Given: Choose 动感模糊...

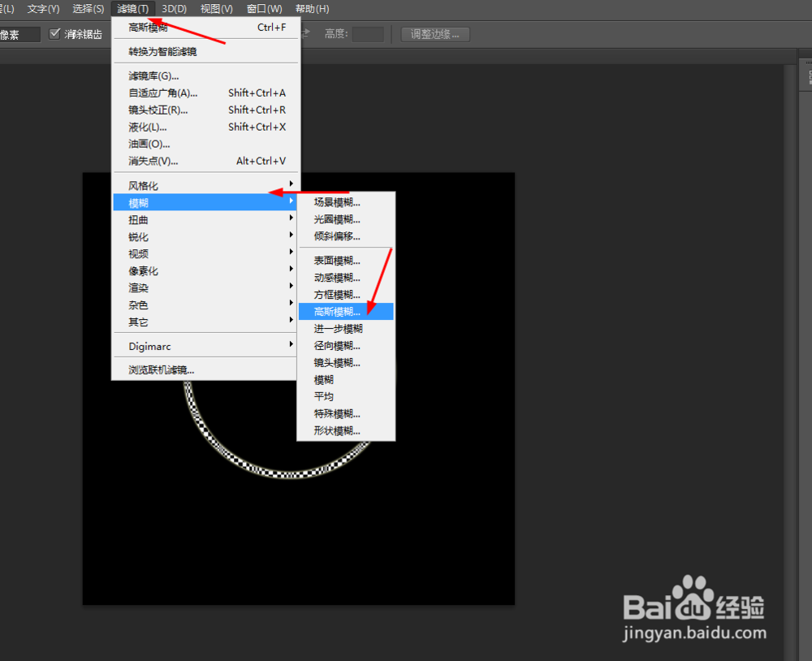Looking at the screenshot, I should [346, 278].
